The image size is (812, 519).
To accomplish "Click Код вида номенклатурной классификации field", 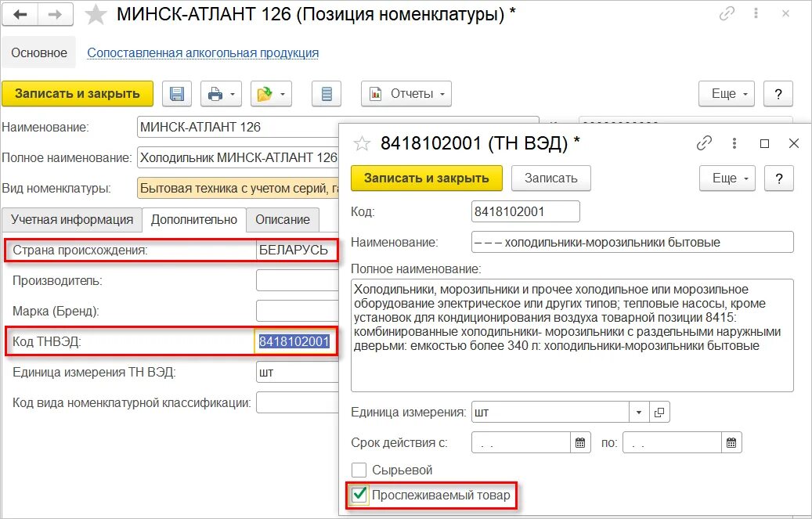I will click(298, 402).
